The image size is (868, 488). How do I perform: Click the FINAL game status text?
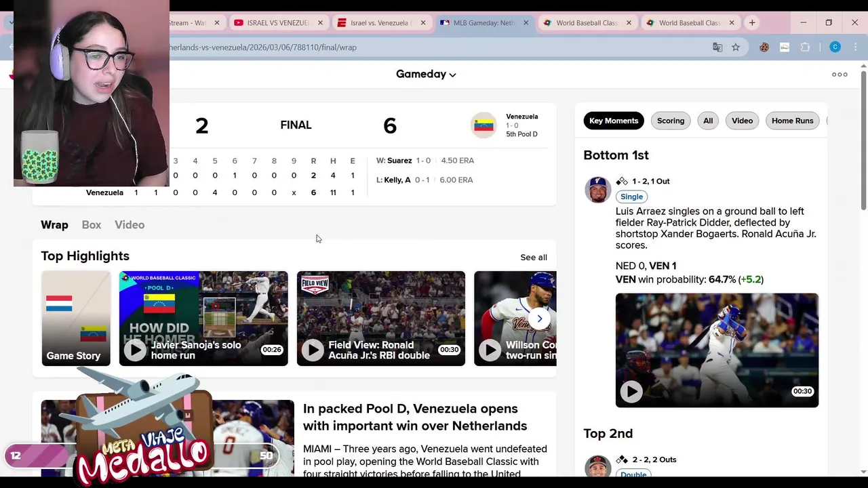296,125
